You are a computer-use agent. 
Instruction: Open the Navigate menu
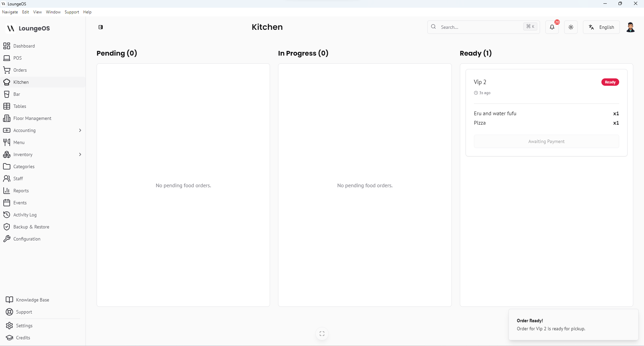click(10, 12)
